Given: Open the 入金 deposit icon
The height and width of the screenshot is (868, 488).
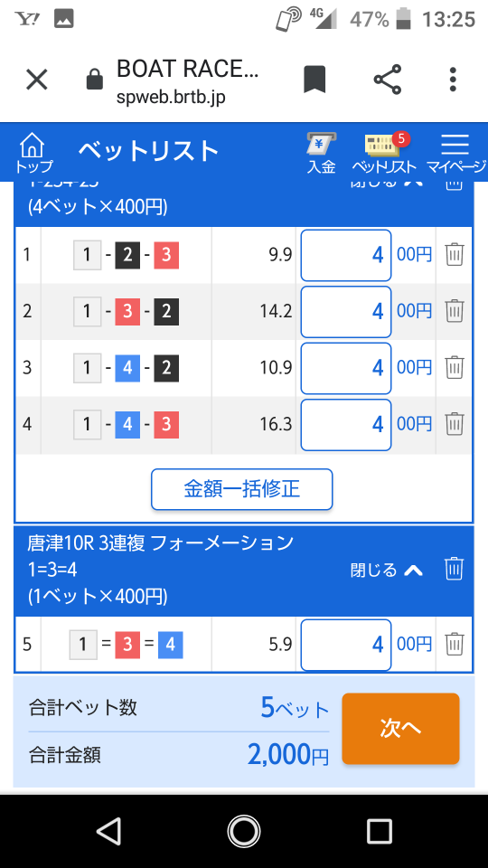Looking at the screenshot, I should click(x=322, y=152).
